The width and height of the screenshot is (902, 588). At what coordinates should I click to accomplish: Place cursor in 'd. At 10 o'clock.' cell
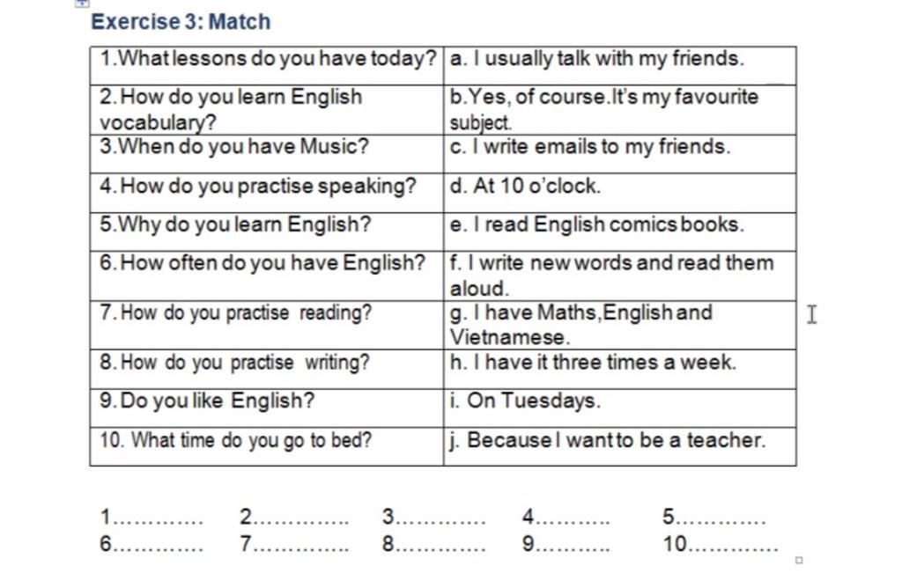tap(620, 193)
